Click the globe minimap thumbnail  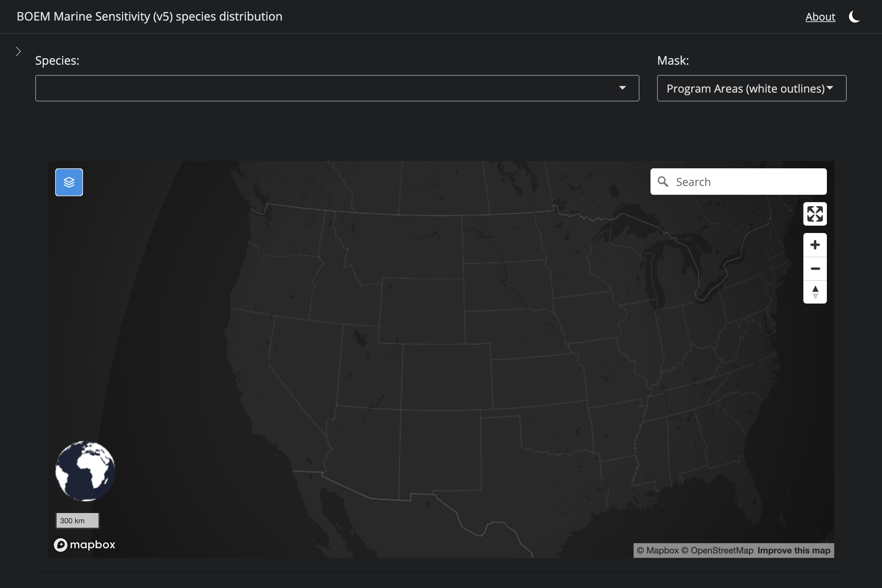coord(85,471)
